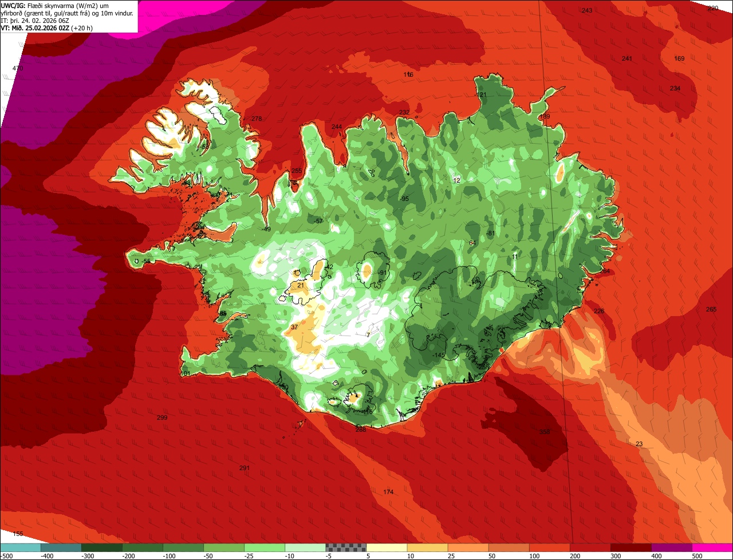Click the map value '226' off the southeast coast
Viewport: 733px width, 560px height.
point(599,311)
